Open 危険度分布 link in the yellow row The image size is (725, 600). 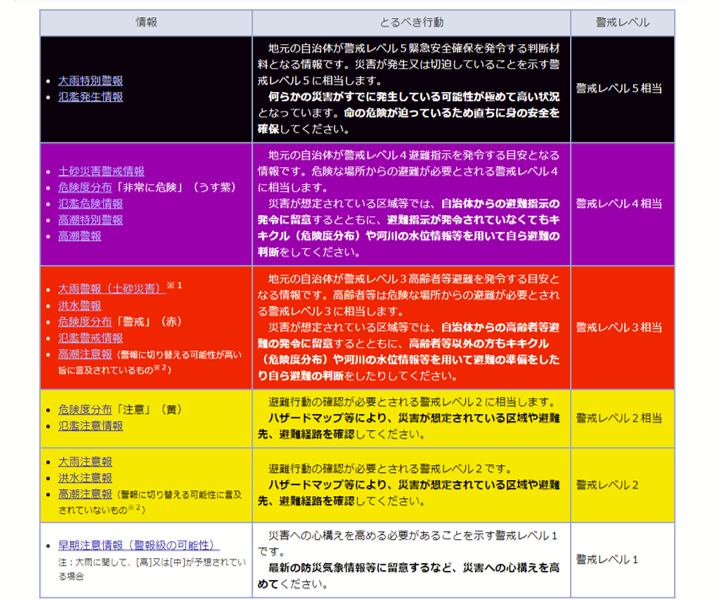84,409
